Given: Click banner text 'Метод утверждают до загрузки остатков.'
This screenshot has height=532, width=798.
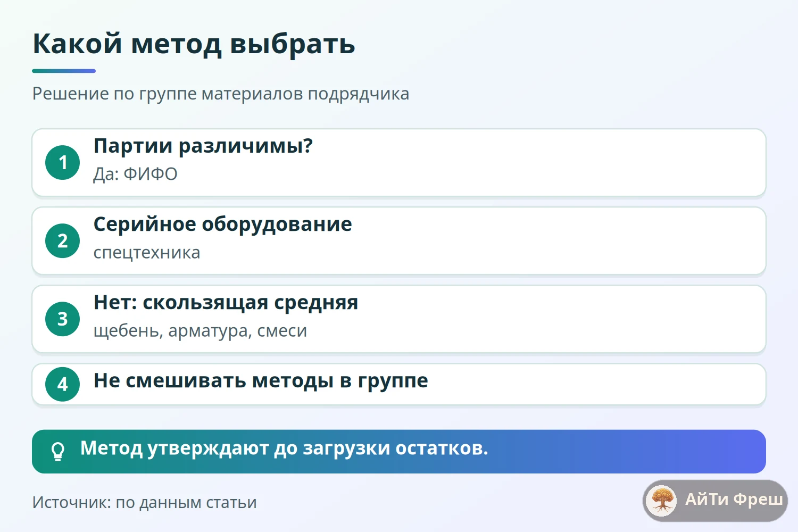Looking at the screenshot, I should (x=284, y=448).
